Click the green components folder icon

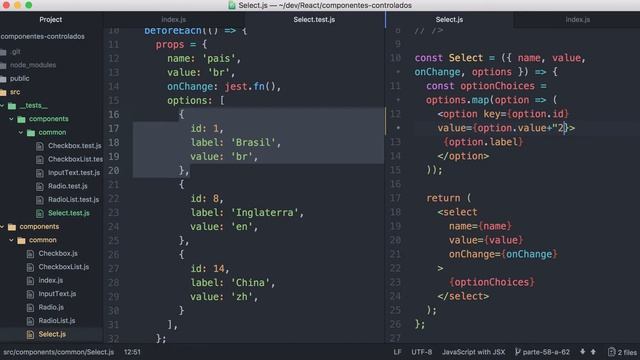[x=22, y=119]
